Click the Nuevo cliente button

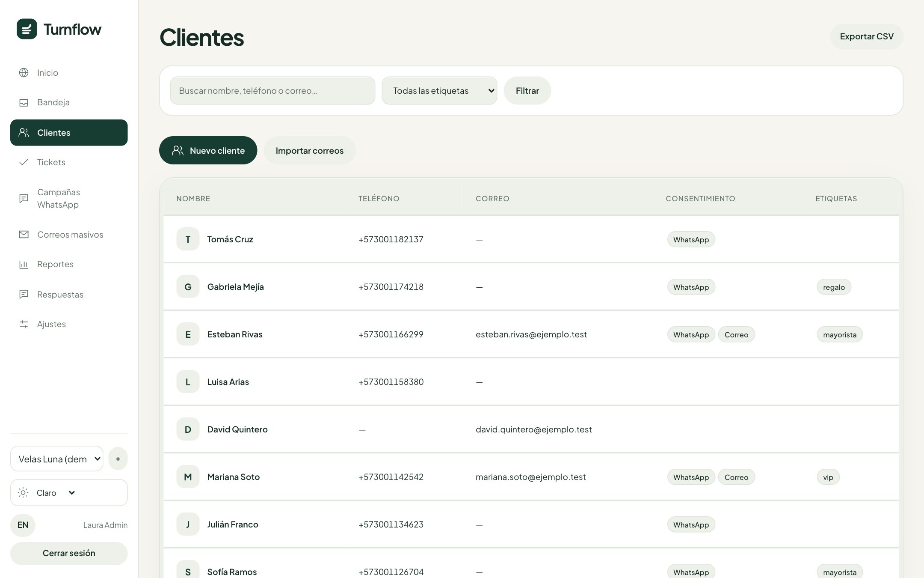(x=208, y=151)
